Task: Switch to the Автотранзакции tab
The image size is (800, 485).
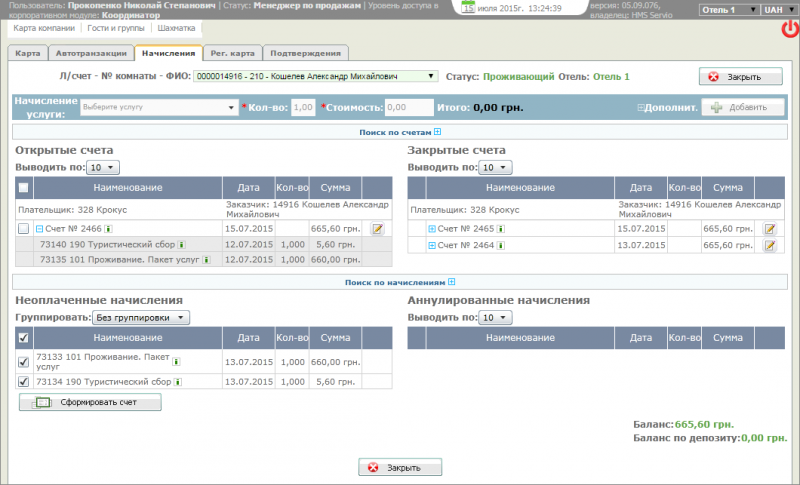Action: click(90, 53)
